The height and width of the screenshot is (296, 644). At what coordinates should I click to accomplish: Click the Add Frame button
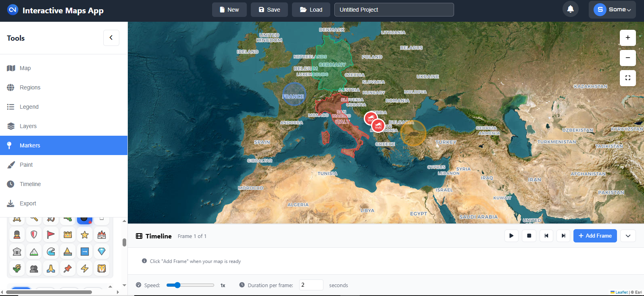tap(595, 236)
